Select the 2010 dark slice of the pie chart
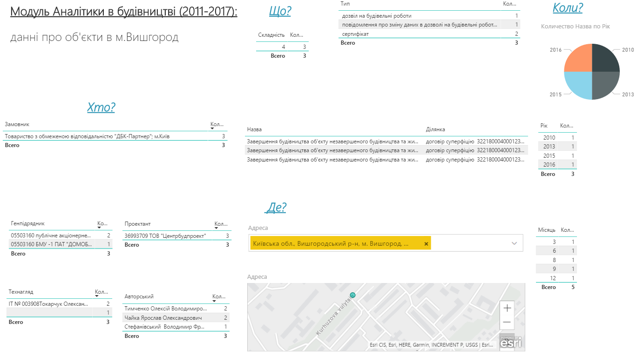This screenshot has height=357, width=644. click(x=605, y=58)
